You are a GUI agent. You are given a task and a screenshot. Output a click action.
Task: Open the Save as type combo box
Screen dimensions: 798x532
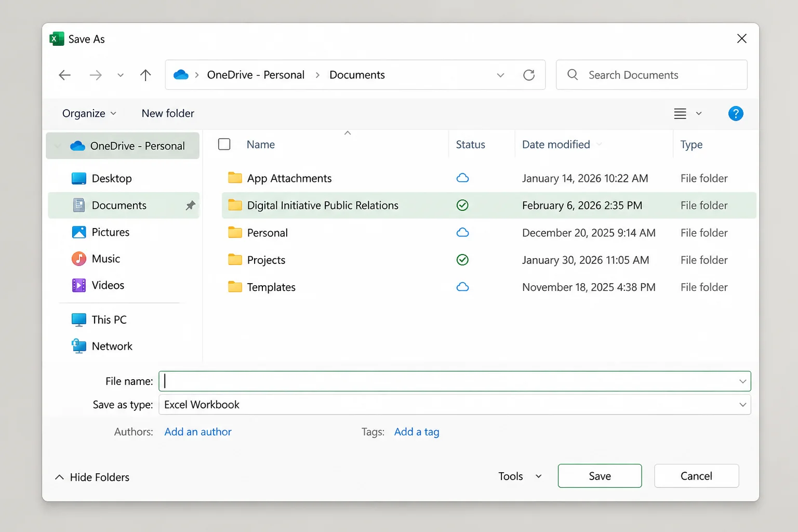click(x=455, y=405)
